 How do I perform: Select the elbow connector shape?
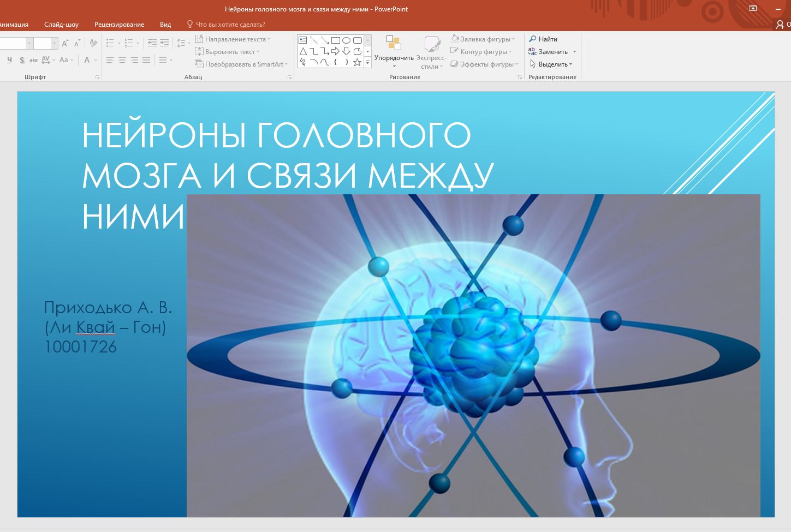coord(314,51)
